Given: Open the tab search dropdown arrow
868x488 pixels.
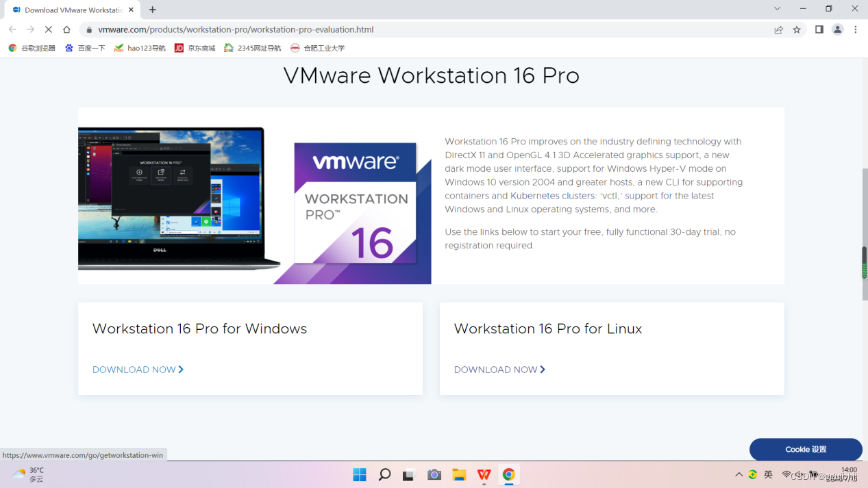Looking at the screenshot, I should pos(777,9).
